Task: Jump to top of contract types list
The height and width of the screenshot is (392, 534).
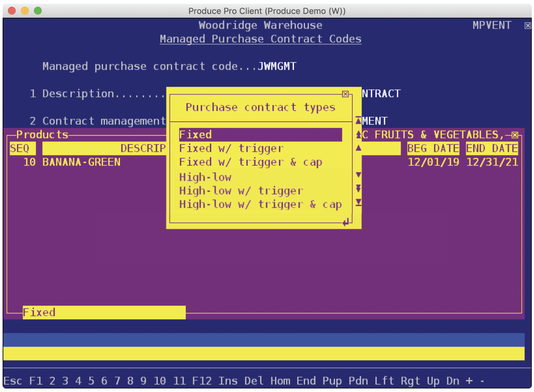Action: [358, 121]
